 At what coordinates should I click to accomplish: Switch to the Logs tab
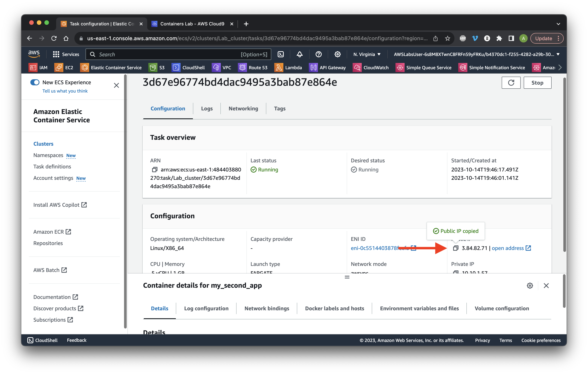207,108
